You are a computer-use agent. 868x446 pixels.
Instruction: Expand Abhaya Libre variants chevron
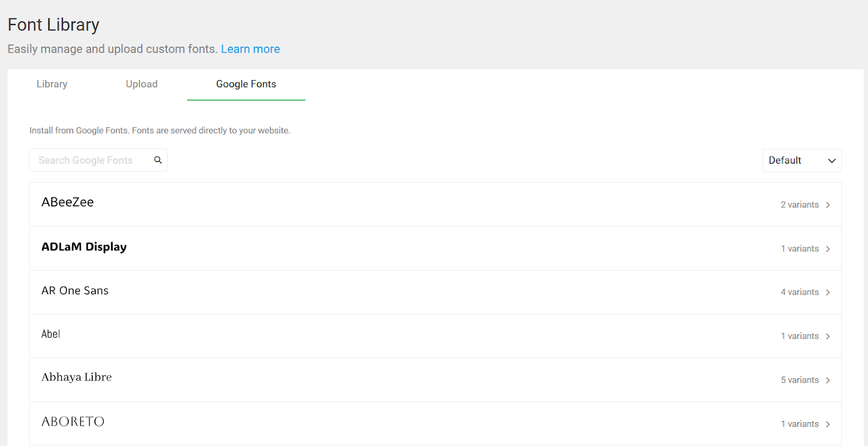point(828,380)
